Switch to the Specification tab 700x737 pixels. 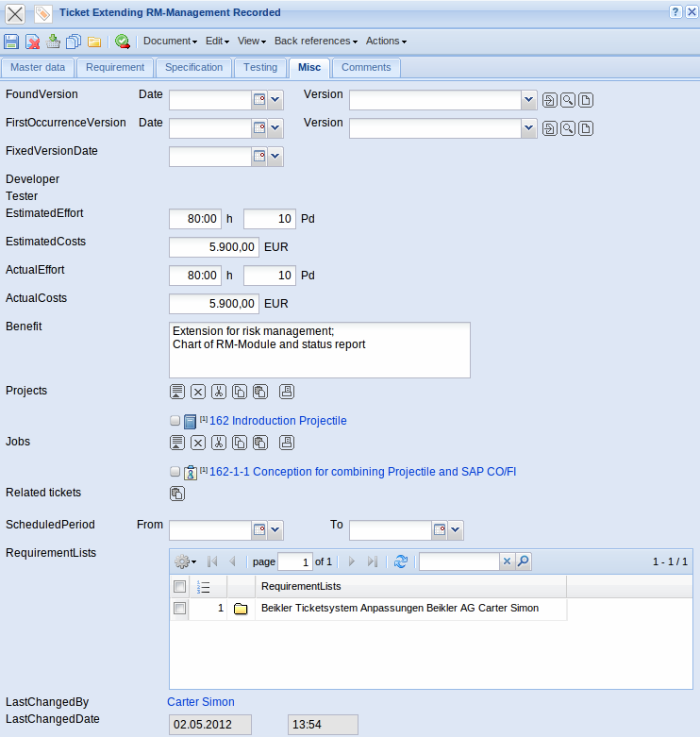point(193,68)
